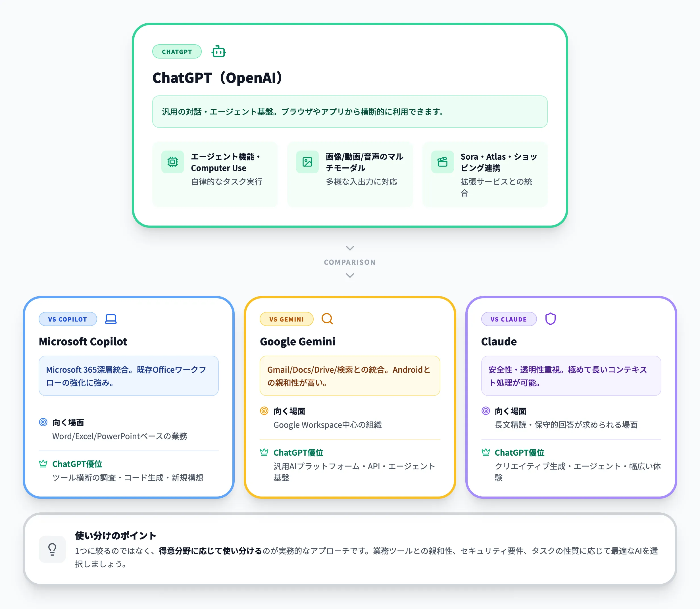Click the ChatGPT優位 label on Claude card
The image size is (700, 609).
tap(520, 452)
